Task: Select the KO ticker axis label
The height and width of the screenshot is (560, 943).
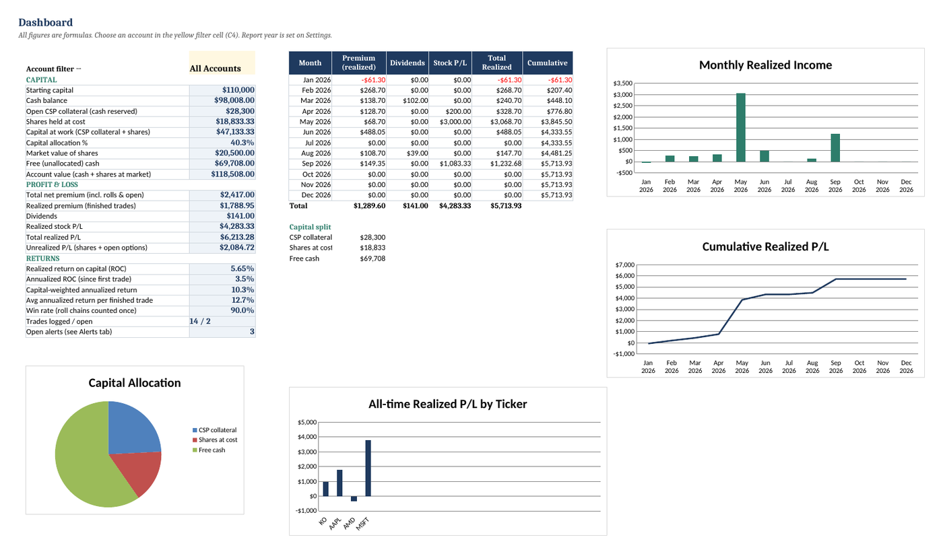Action: pos(323,521)
